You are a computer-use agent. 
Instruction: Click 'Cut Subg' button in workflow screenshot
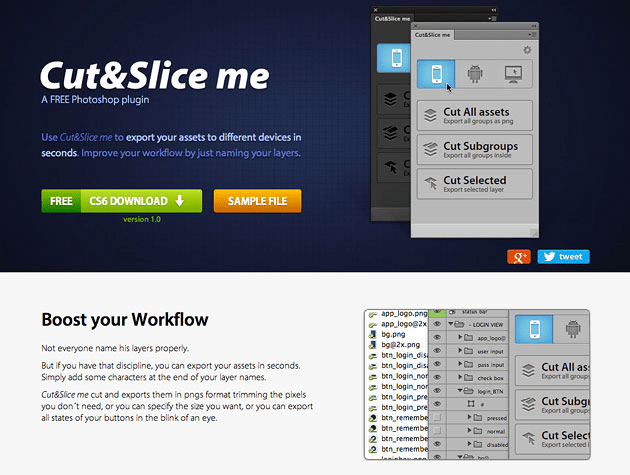(552, 404)
